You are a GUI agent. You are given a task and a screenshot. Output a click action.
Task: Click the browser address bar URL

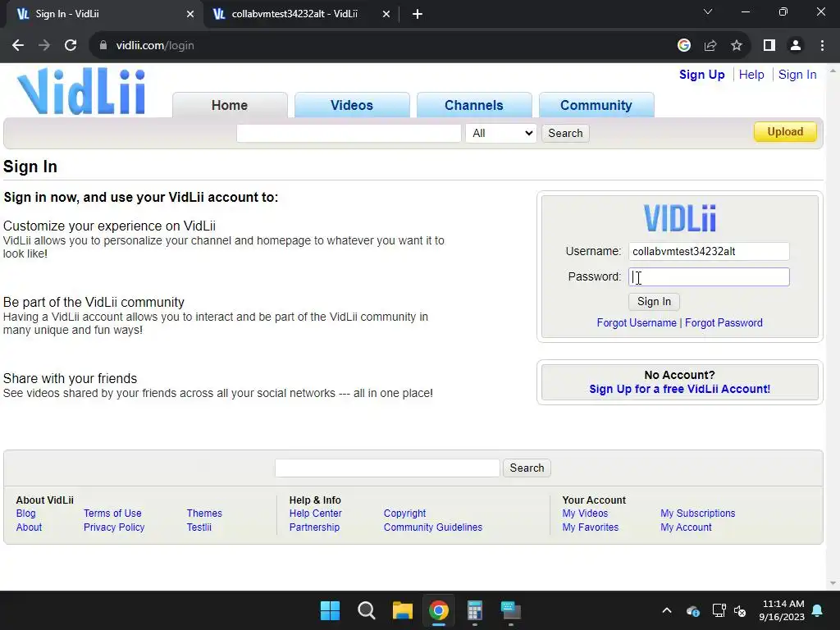(155, 46)
